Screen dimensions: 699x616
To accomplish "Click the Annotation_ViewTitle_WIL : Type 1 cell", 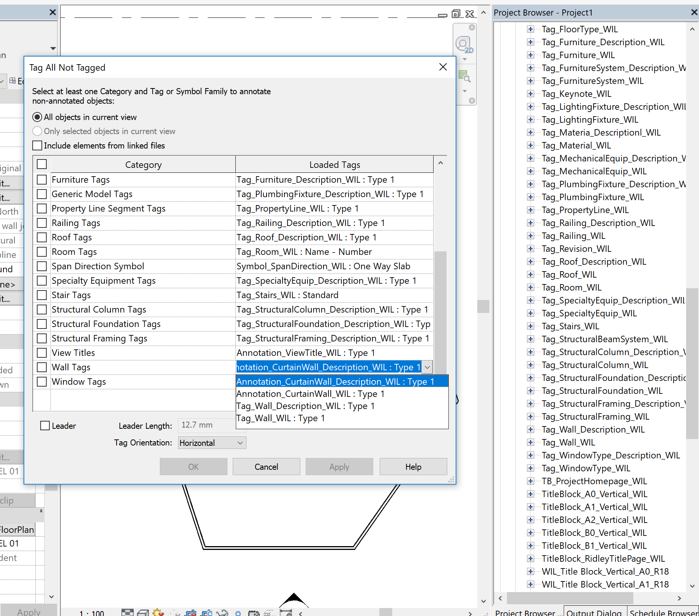I will point(334,353).
